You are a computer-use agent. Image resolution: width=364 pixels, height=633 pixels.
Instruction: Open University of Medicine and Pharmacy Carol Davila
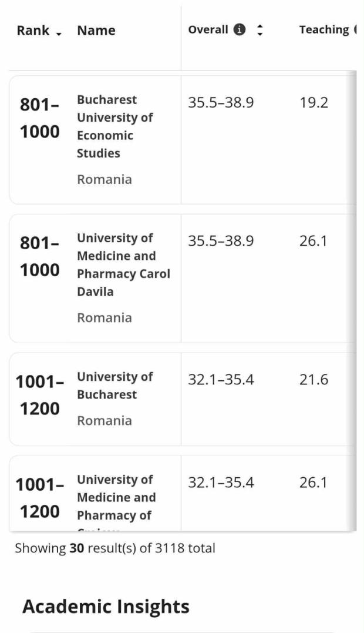coord(123,264)
